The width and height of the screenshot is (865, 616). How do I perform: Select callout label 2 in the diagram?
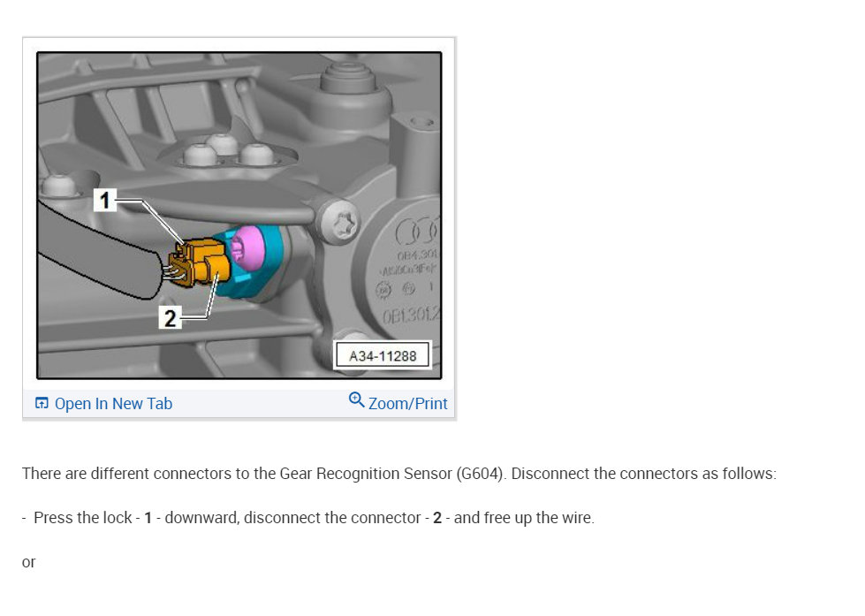[x=170, y=317]
